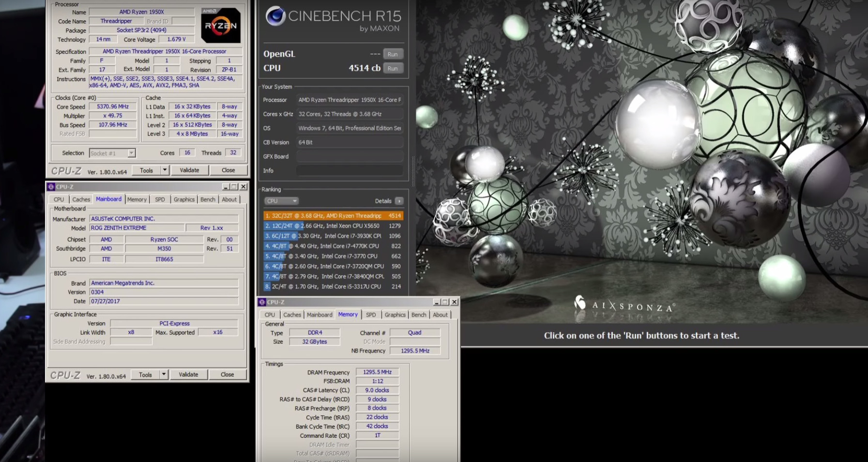The width and height of the screenshot is (868, 462).
Task: Minimize the CPU-Z Mainboard window
Action: (x=226, y=187)
